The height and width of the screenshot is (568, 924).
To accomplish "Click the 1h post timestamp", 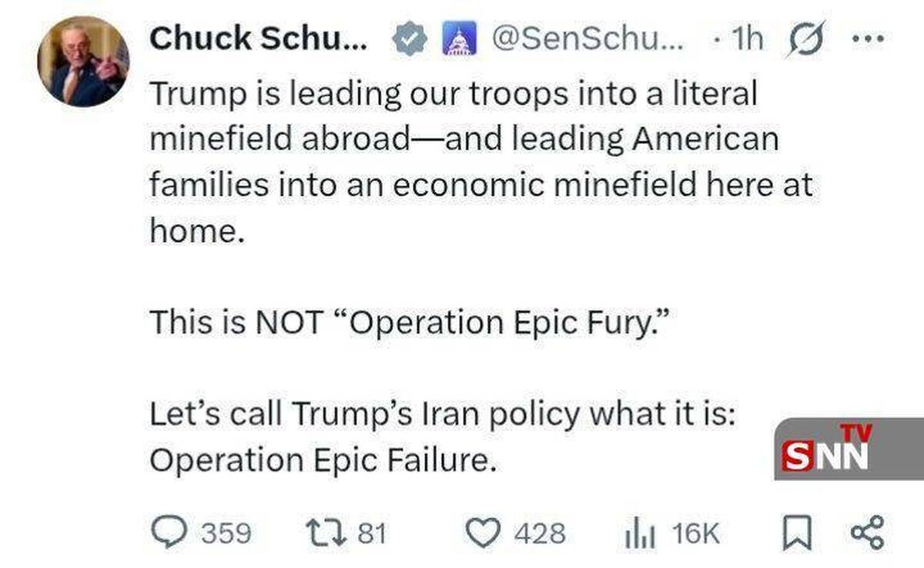I will coord(743,38).
